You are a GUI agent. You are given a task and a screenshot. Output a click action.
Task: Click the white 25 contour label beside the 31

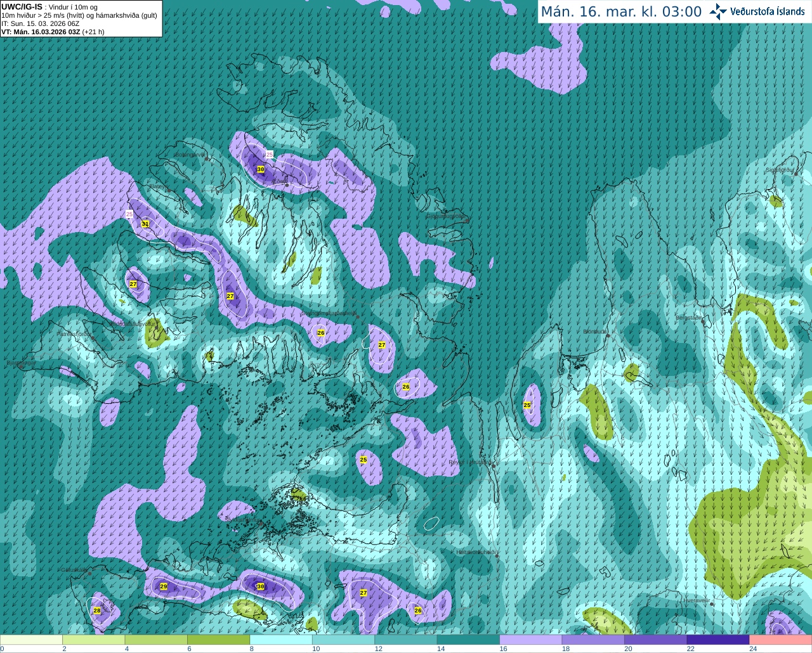(x=129, y=214)
